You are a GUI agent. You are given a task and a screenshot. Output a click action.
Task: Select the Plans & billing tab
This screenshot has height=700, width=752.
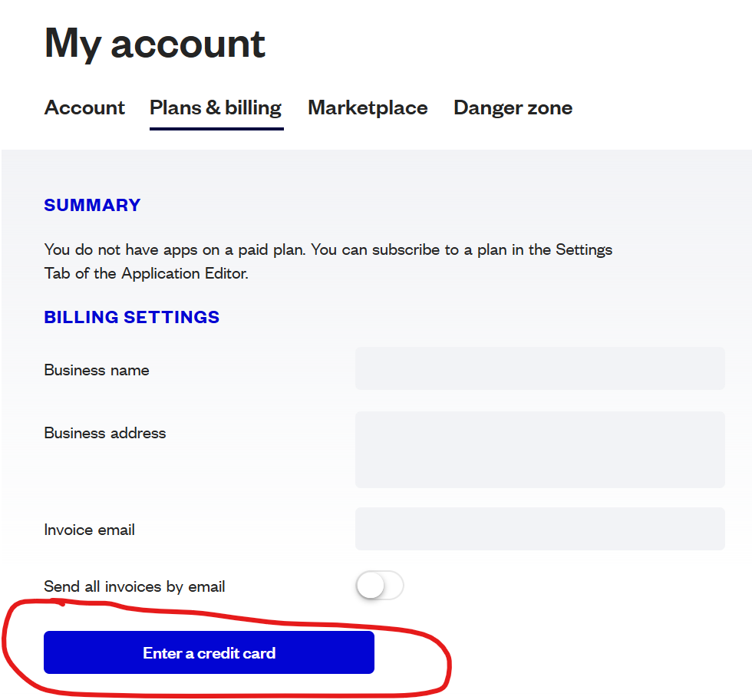(x=216, y=107)
